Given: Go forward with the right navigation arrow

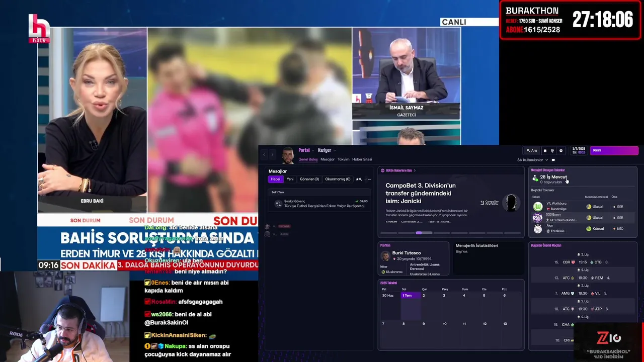Looking at the screenshot, I should pyautogui.click(x=272, y=154).
